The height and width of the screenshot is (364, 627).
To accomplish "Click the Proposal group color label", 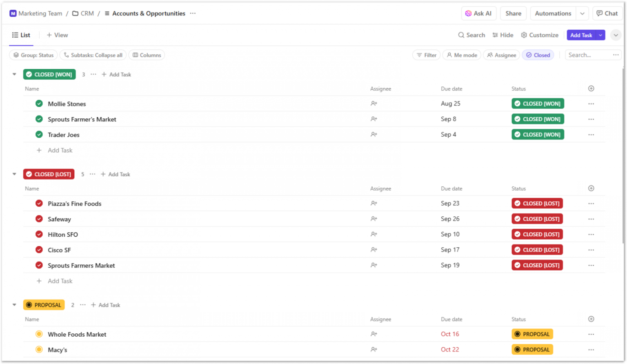I will click(x=44, y=305).
